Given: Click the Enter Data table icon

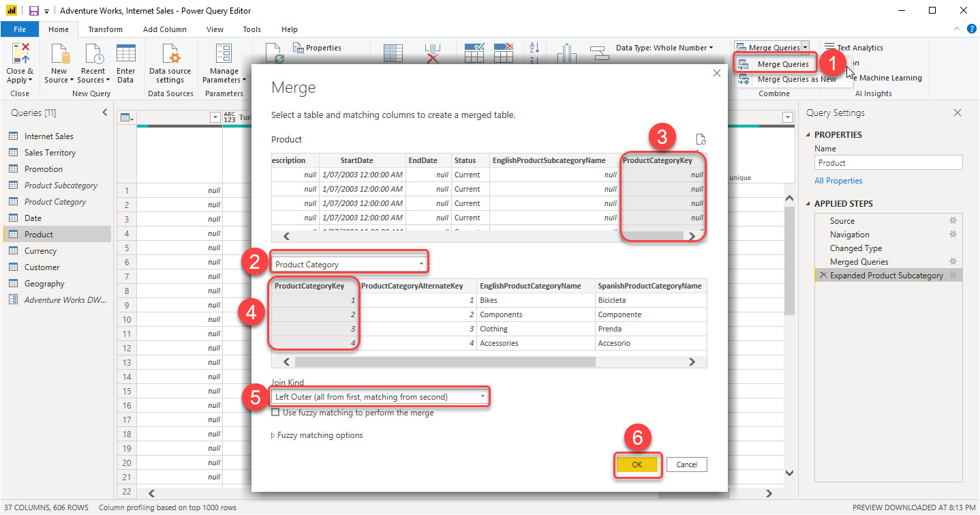Looking at the screenshot, I should pyautogui.click(x=125, y=55).
